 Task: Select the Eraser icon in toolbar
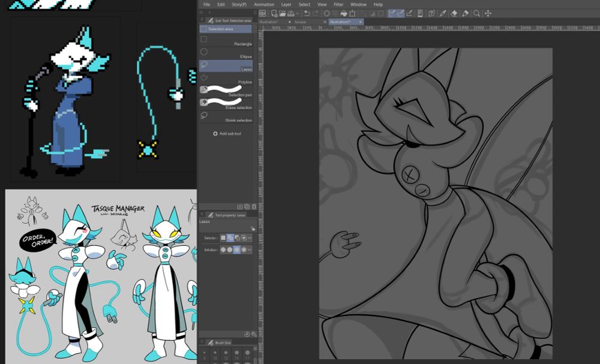coord(454,13)
